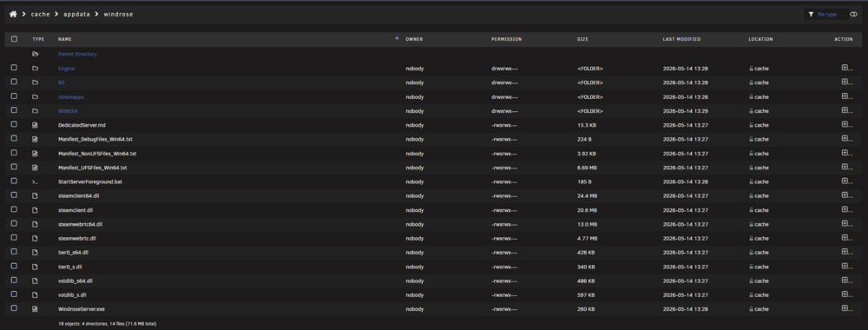This screenshot has height=330, width=868.
Task: Sort by the Permission column header
Action: click(x=506, y=39)
